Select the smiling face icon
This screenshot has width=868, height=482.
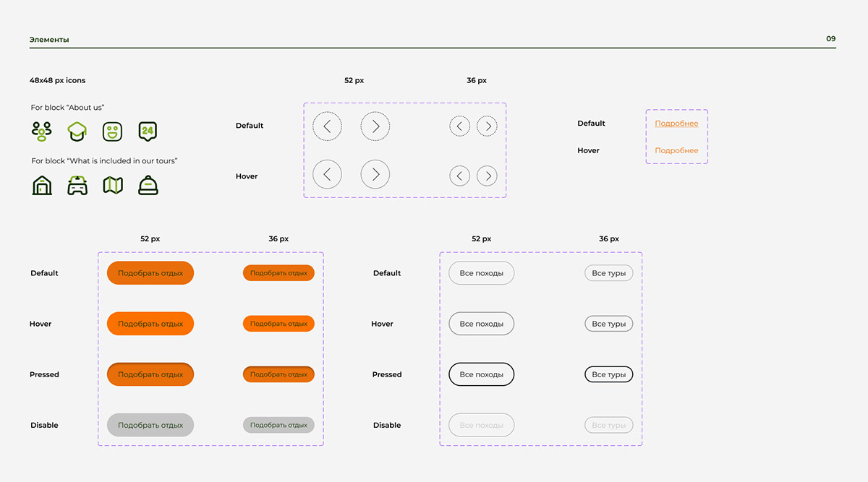click(x=112, y=131)
